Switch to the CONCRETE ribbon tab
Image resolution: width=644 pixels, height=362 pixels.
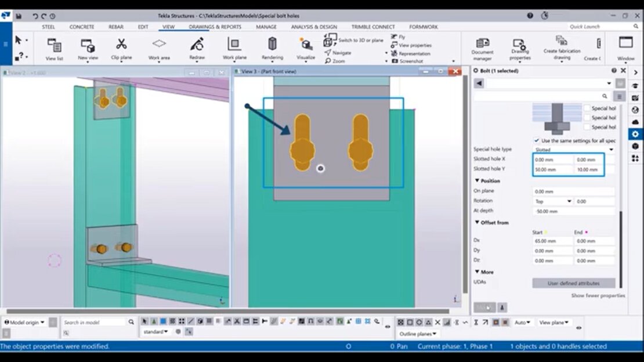click(82, 27)
